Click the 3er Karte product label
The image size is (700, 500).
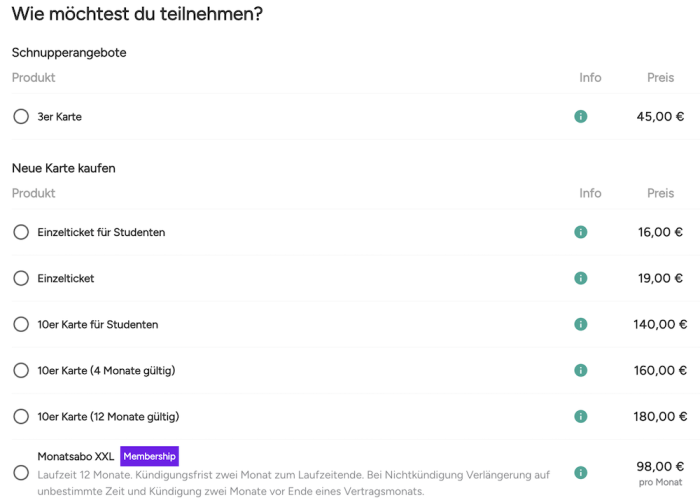point(60,117)
